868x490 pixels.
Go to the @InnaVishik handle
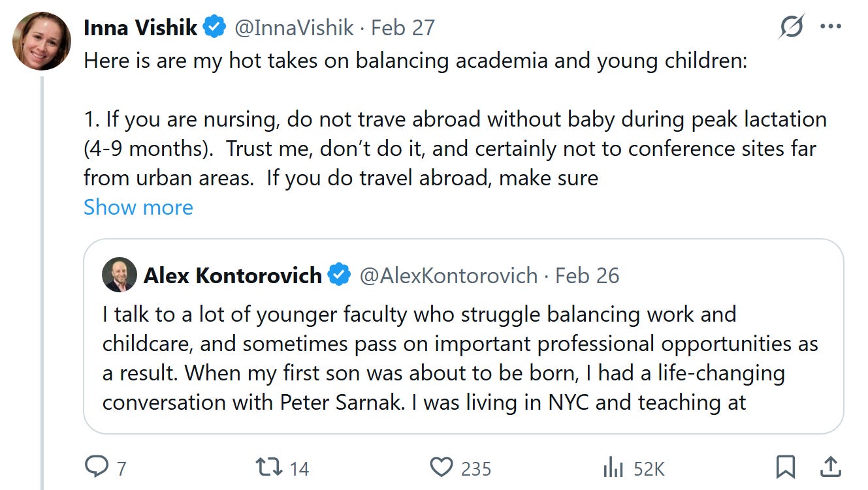tap(294, 27)
